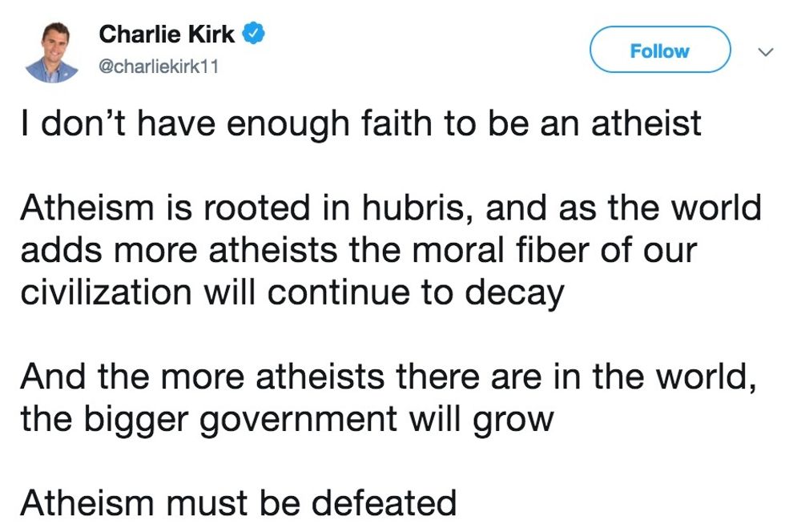
Task: Open the tweet options chevron menu
Action: point(764,51)
